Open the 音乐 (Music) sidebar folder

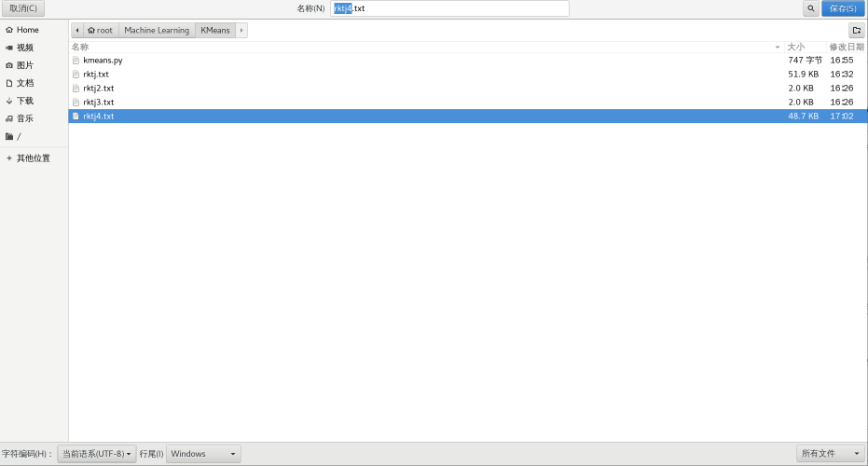[24, 118]
